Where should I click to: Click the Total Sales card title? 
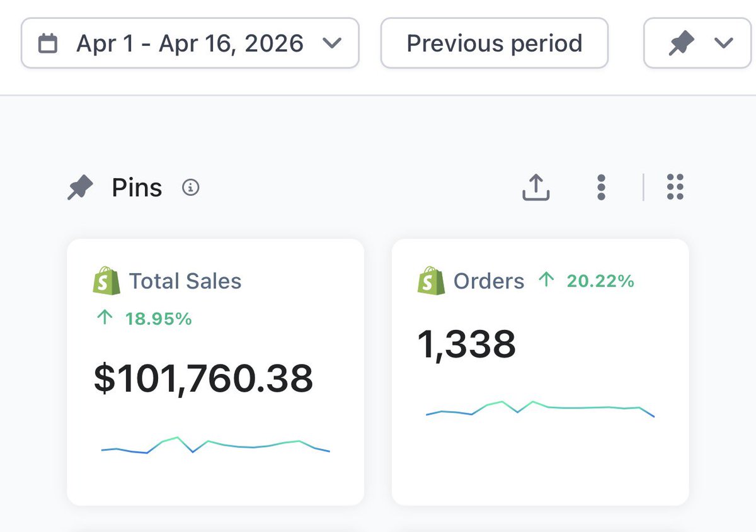tap(185, 281)
